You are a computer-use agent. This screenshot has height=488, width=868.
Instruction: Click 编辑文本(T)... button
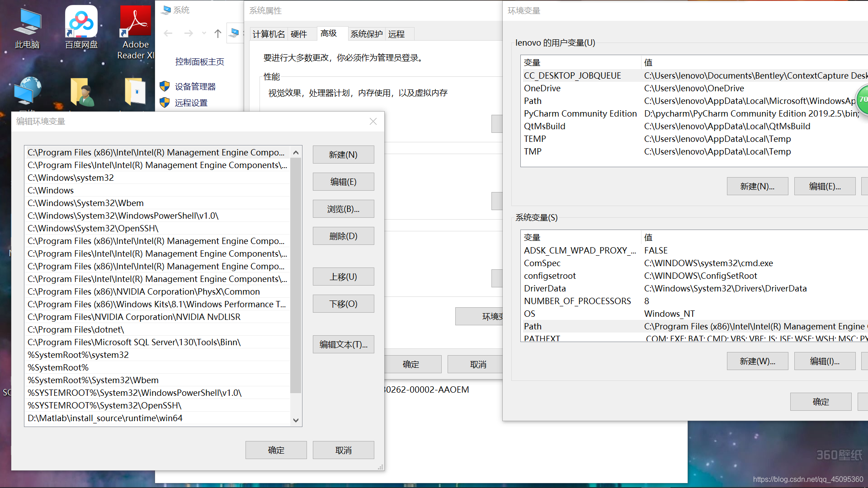pyautogui.click(x=343, y=344)
